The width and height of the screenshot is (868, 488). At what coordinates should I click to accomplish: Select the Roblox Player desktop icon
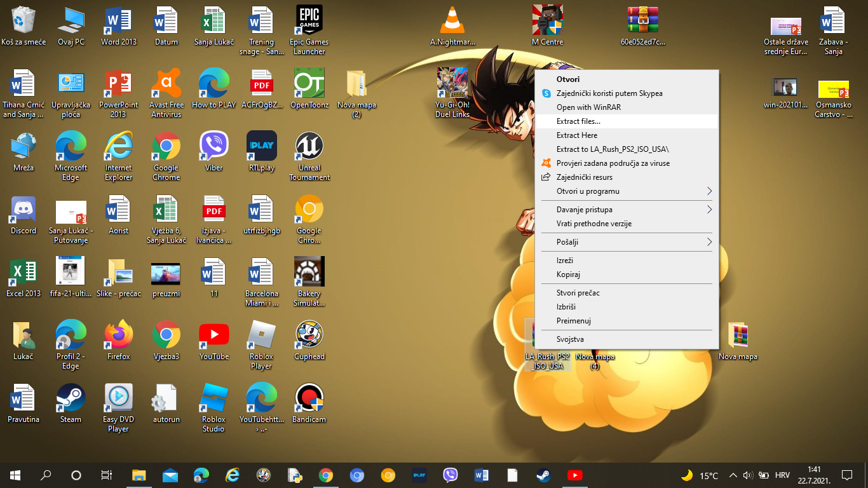[x=262, y=345]
